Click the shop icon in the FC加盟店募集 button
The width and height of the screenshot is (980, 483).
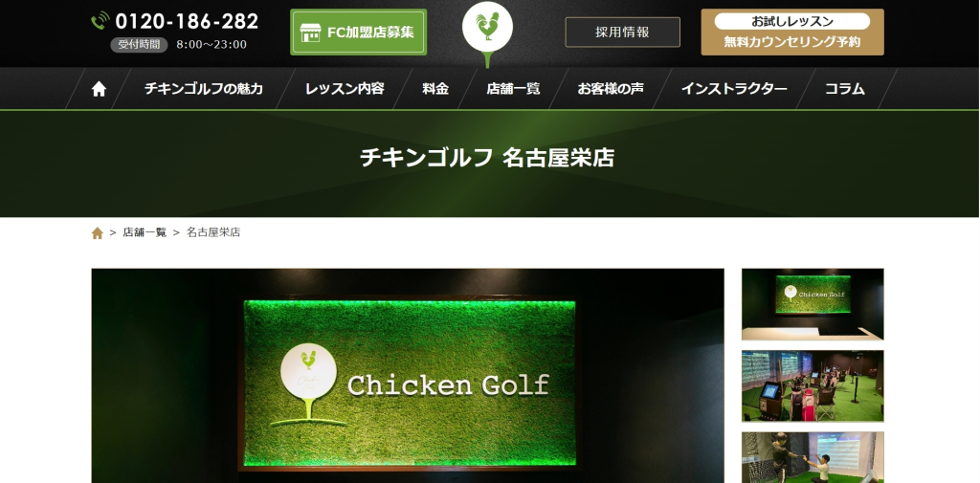[310, 33]
